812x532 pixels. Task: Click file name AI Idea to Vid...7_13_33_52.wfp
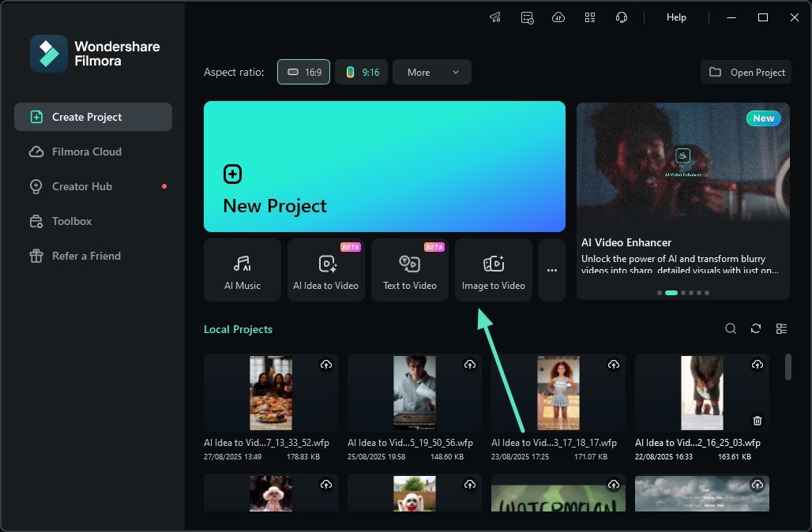267,443
